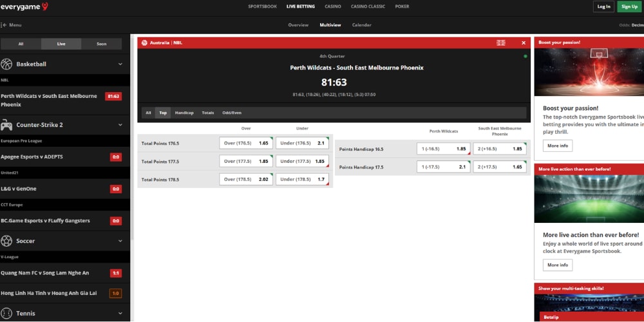Click the Sign Up button

coord(630,6)
